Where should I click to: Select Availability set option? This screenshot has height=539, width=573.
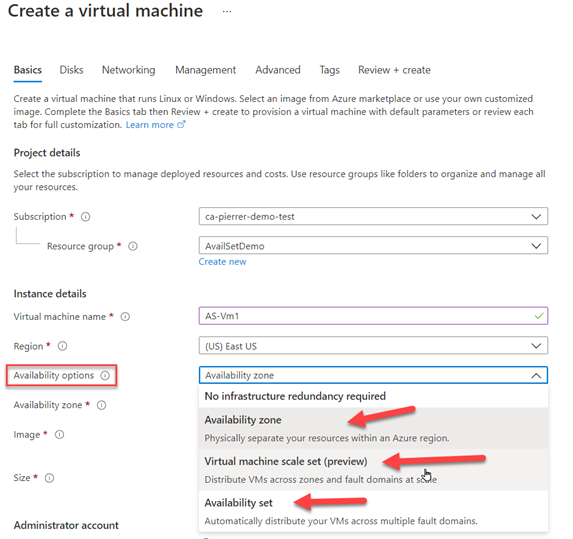pos(373,511)
